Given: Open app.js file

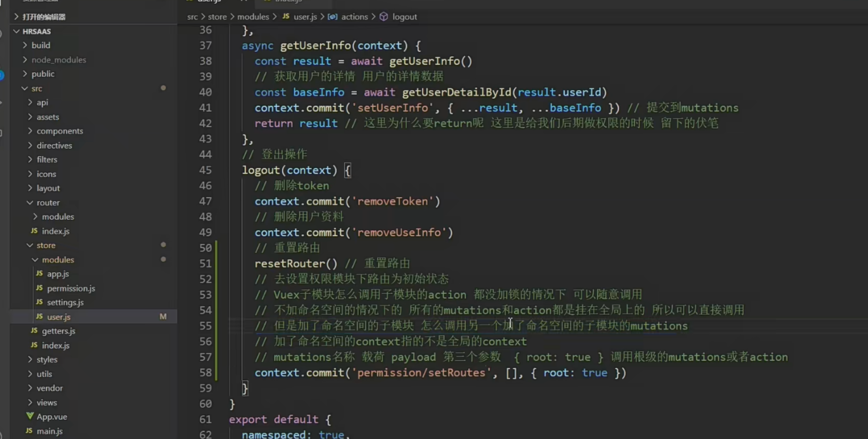Looking at the screenshot, I should pyautogui.click(x=58, y=274).
